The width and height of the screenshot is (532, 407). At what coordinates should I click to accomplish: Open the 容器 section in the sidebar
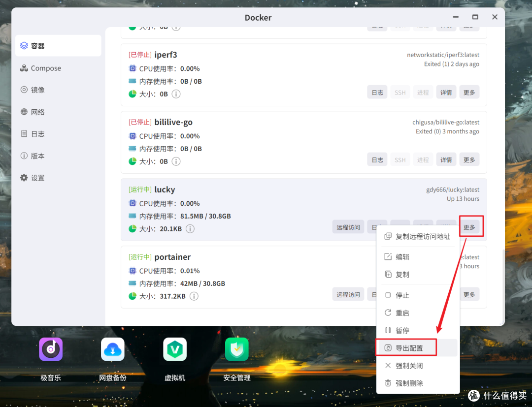pos(58,46)
